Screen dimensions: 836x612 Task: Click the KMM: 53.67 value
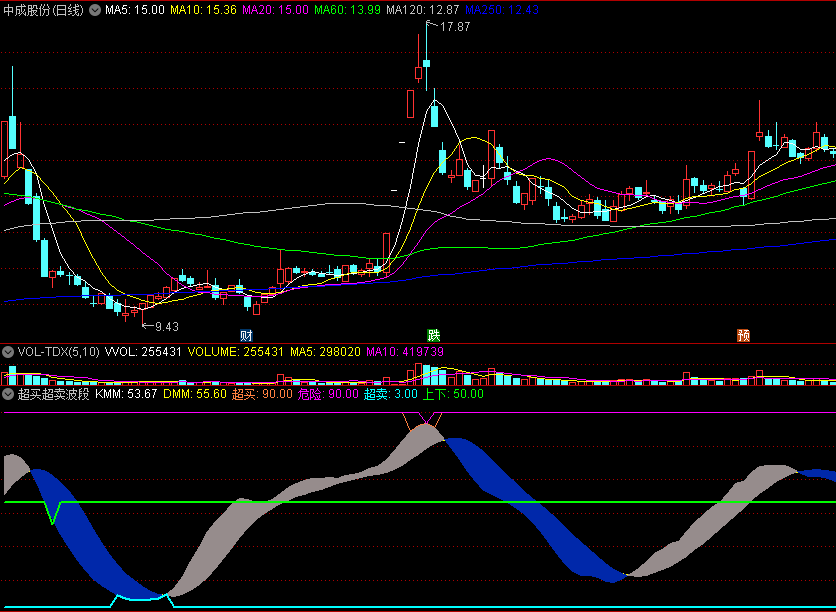(x=126, y=394)
